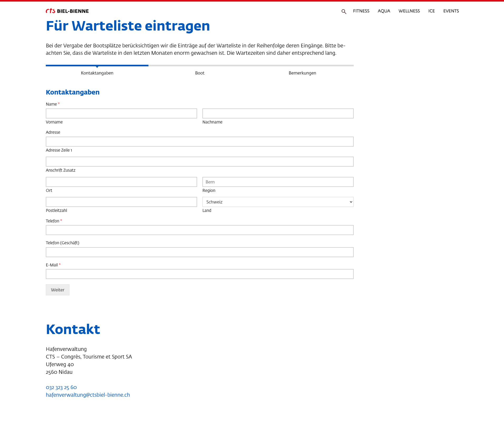Viewport: 504px width, 438px height.
Task: Click the form progress bar
Action: pyautogui.click(x=199, y=66)
